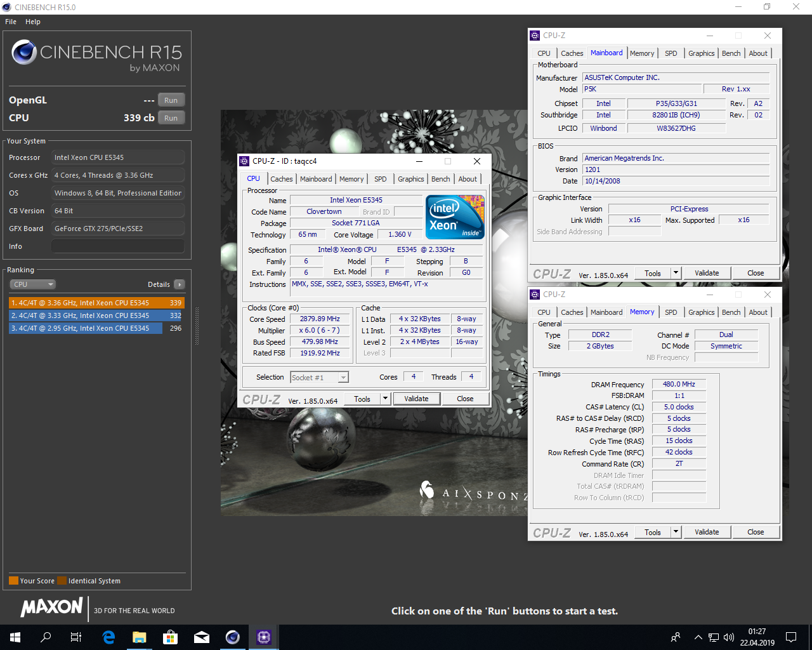
Task: Click Close in CPU-Z ID window
Action: 465,399
